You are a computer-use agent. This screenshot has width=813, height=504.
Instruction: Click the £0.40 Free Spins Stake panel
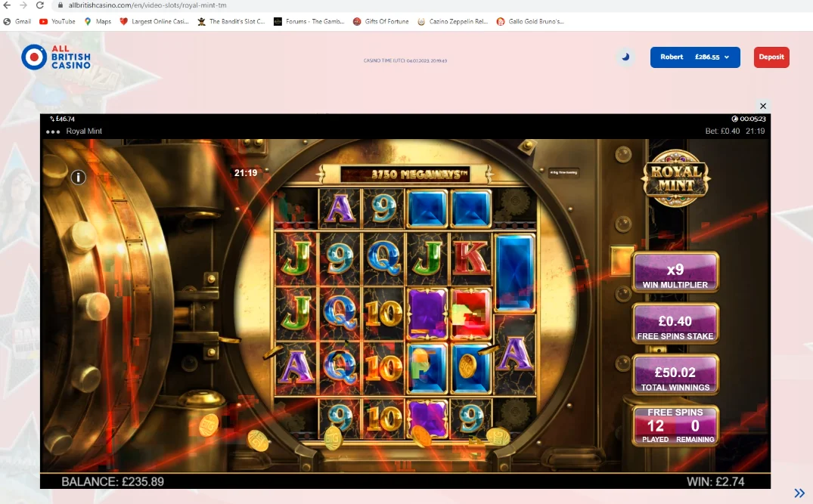675,323
